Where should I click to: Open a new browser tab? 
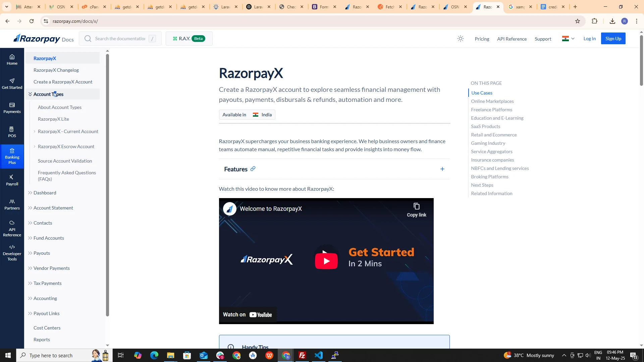pos(575,7)
